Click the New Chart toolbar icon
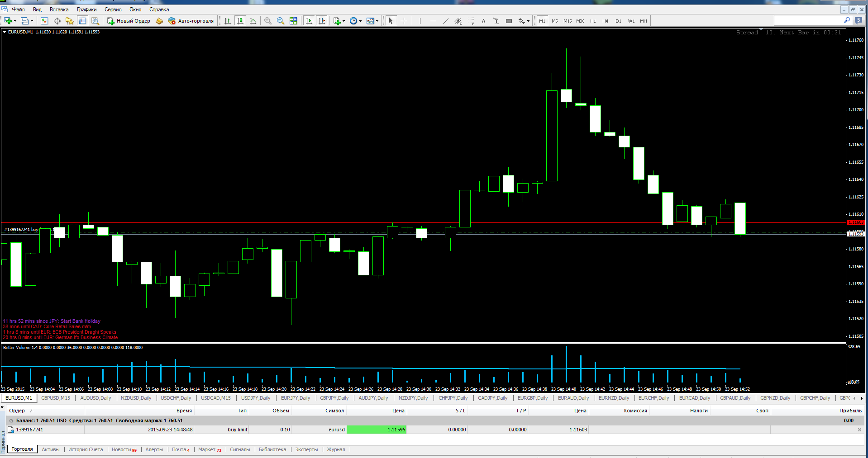Image resolution: width=868 pixels, height=458 pixels. coord(8,21)
